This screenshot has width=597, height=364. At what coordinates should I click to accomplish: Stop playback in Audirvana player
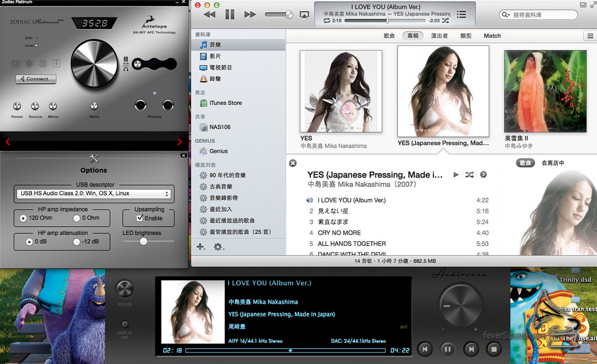[494, 349]
